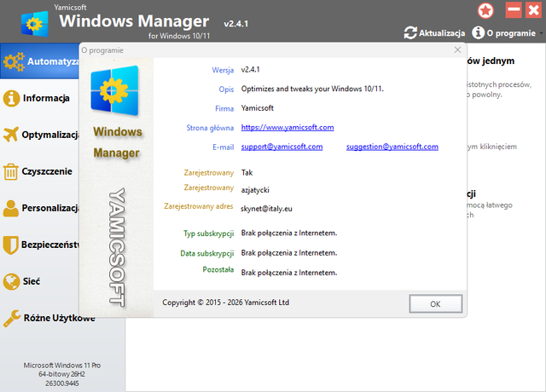This screenshot has width=546, height=392.
Task: Click the Optimizes and tweaks description text
Action: pos(312,89)
